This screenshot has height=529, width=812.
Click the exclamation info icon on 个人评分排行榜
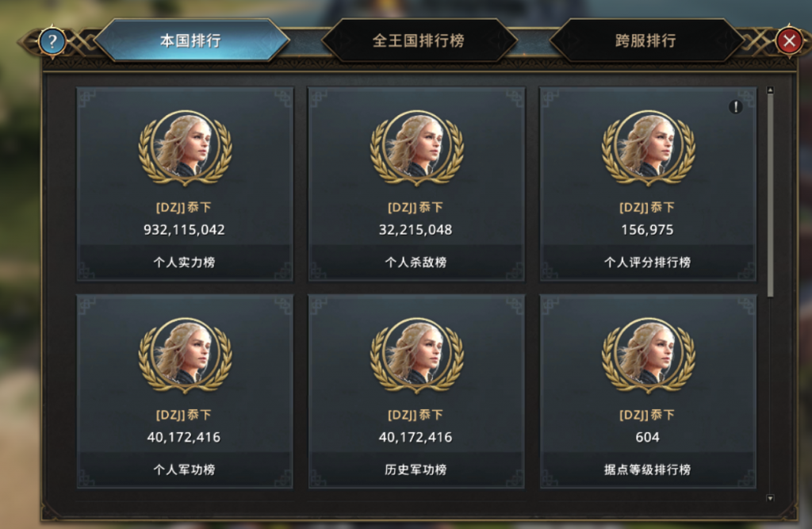tap(735, 107)
